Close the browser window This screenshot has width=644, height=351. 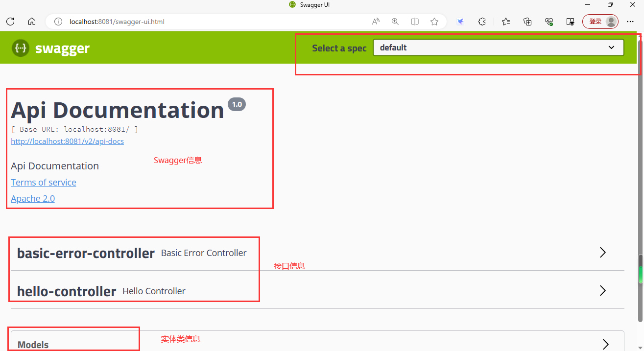coord(632,5)
